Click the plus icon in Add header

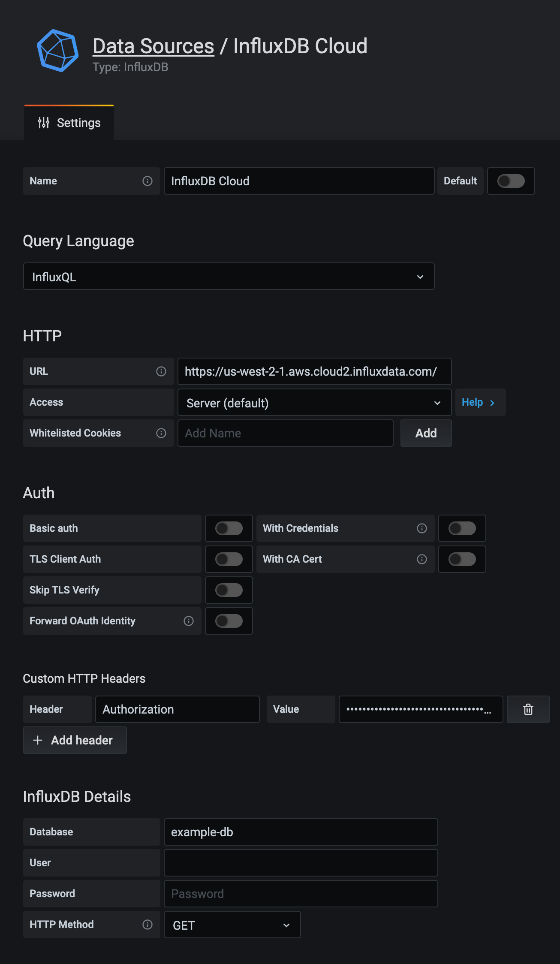(x=38, y=740)
